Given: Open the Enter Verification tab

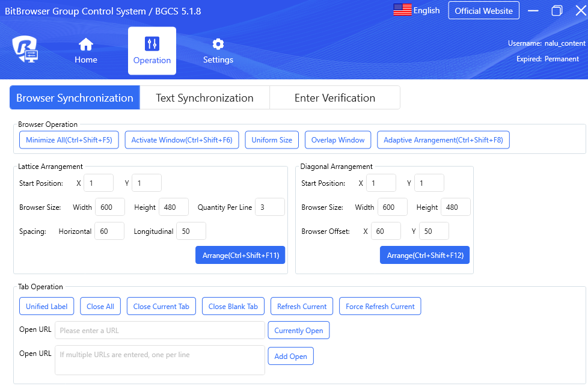Looking at the screenshot, I should point(335,98).
